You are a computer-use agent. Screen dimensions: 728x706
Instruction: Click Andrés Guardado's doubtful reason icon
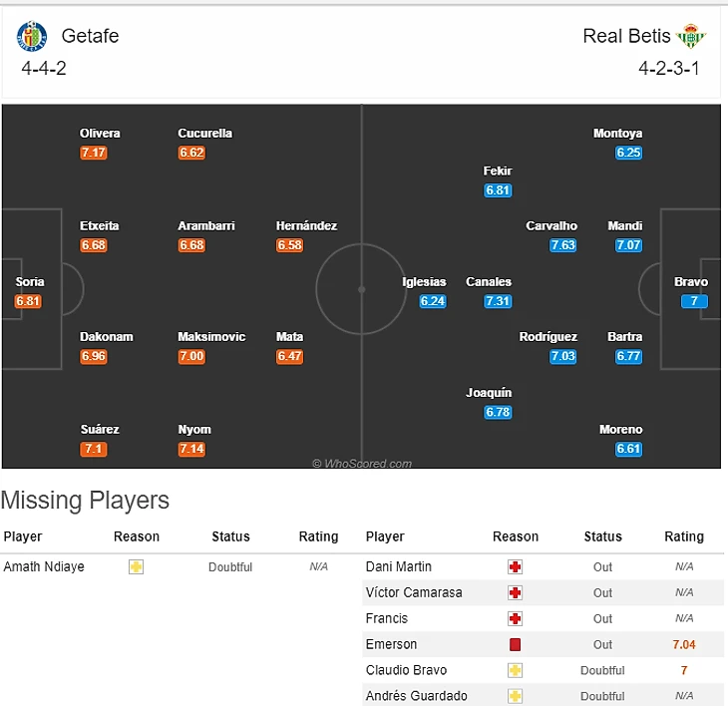pos(515,696)
